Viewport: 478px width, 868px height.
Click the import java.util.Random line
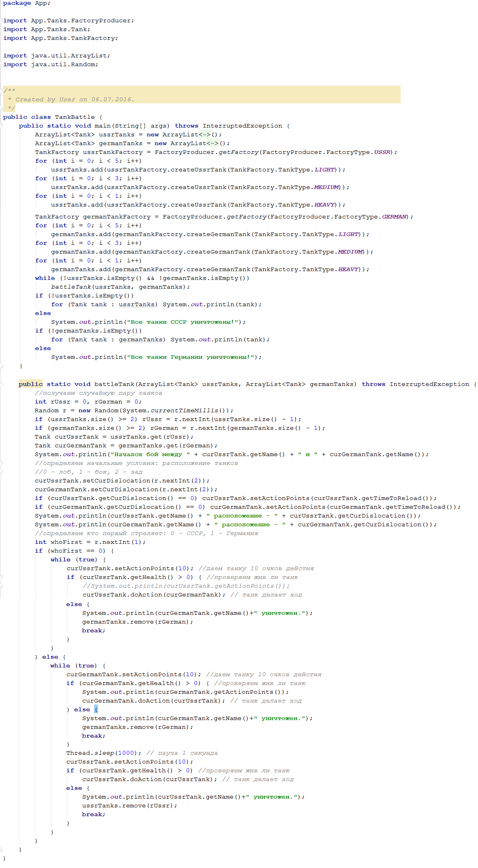51,65
